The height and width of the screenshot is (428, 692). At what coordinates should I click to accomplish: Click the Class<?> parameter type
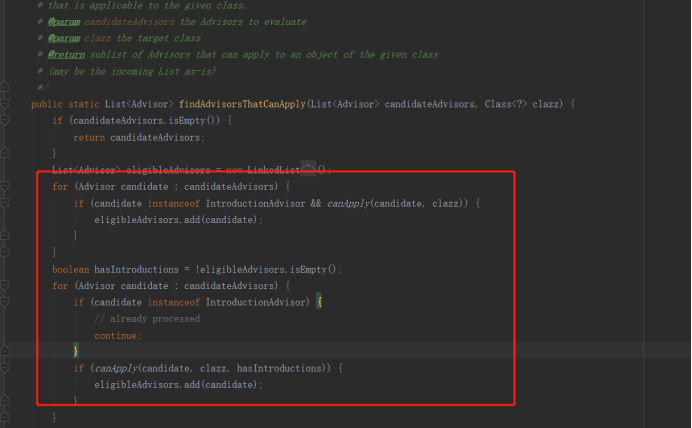(506, 104)
